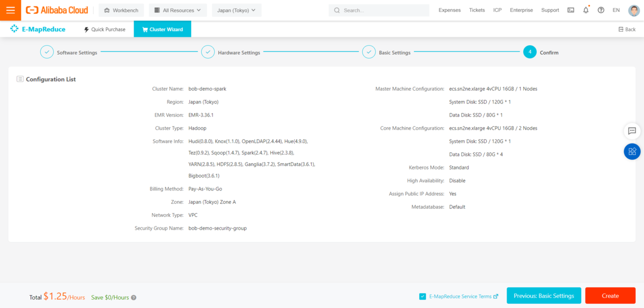Click the Pay-As-You-Go billing value
Viewport: 644px width, 308px height.
(x=205, y=189)
